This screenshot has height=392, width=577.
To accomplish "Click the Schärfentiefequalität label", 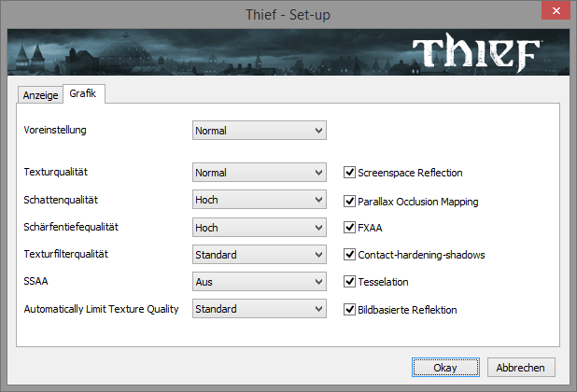I will pos(71,227).
